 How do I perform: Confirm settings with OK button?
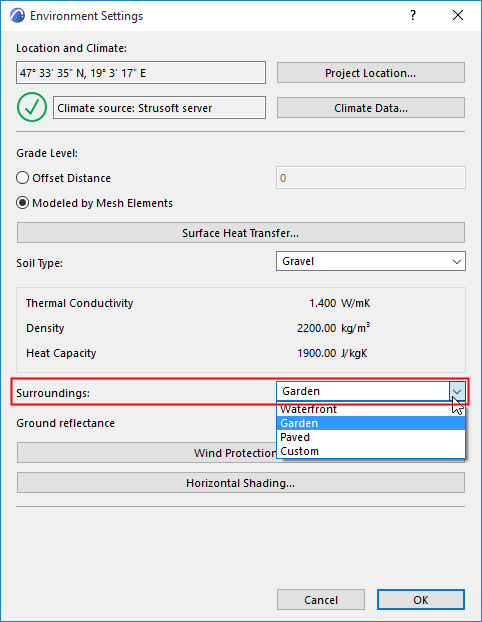point(421,599)
